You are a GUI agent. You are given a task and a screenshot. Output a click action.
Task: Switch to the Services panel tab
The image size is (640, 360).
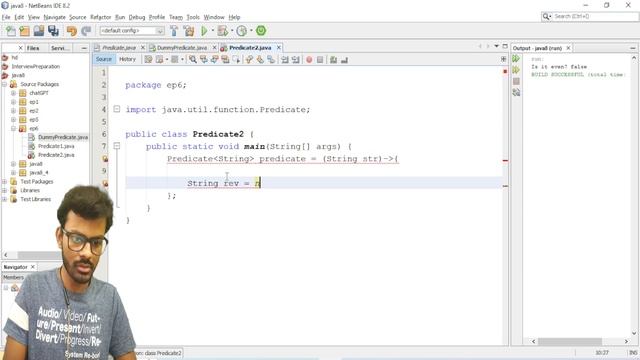[x=60, y=48]
